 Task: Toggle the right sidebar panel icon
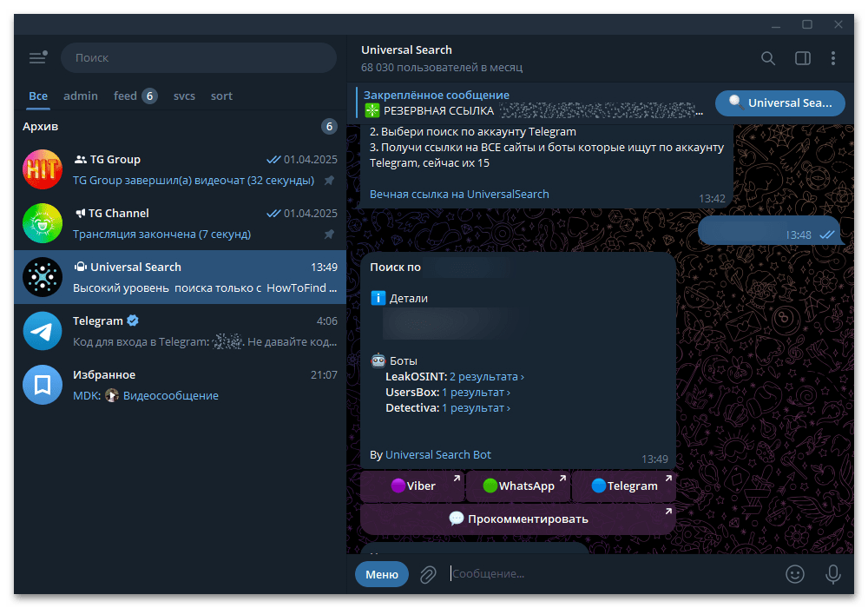pos(803,58)
